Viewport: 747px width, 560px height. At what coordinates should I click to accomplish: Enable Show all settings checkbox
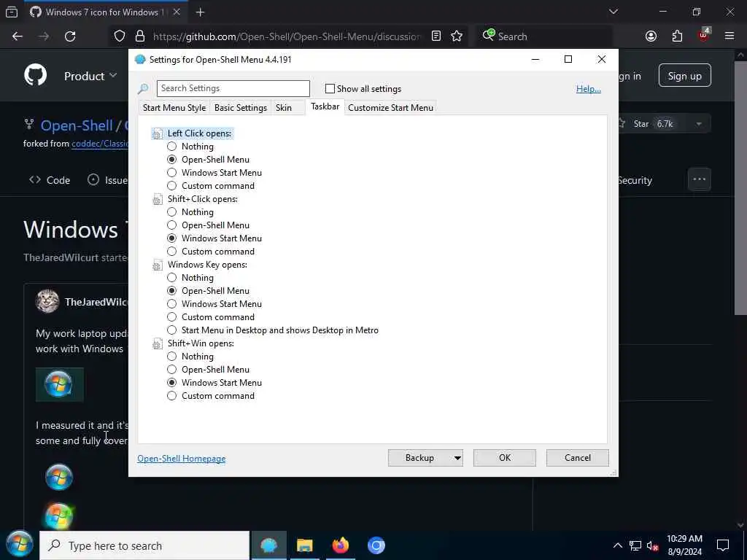point(330,88)
